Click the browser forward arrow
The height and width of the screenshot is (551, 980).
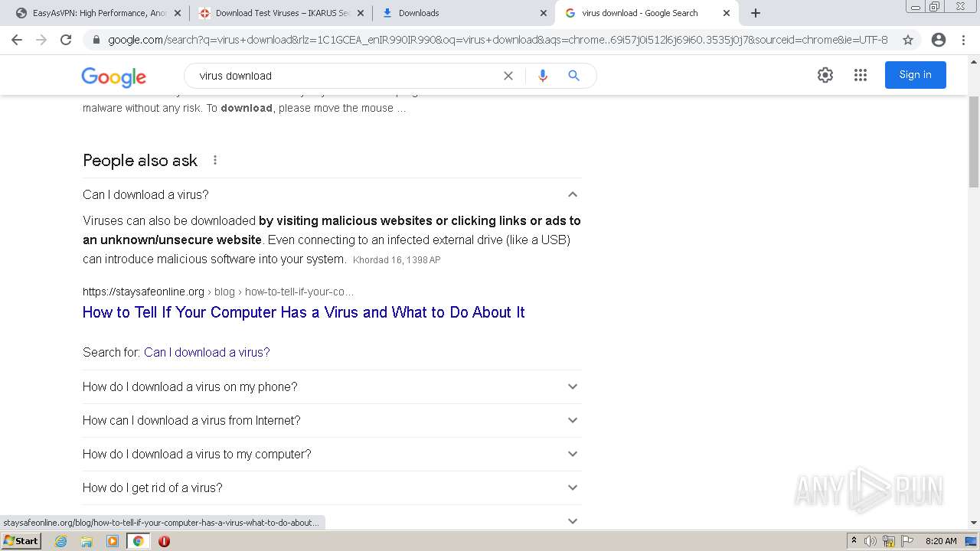41,40
